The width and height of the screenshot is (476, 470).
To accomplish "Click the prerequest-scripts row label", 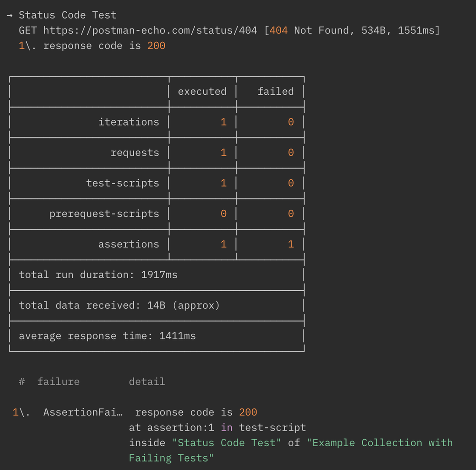I will pyautogui.click(x=104, y=214).
